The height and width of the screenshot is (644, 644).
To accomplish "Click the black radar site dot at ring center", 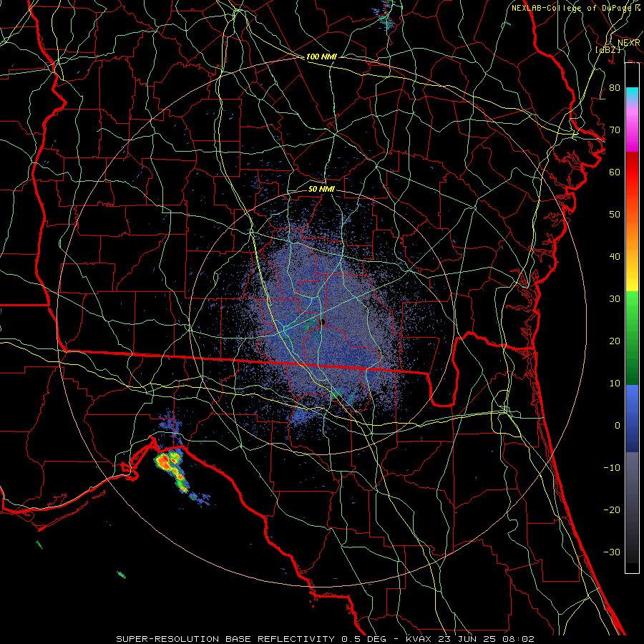I will (323, 323).
